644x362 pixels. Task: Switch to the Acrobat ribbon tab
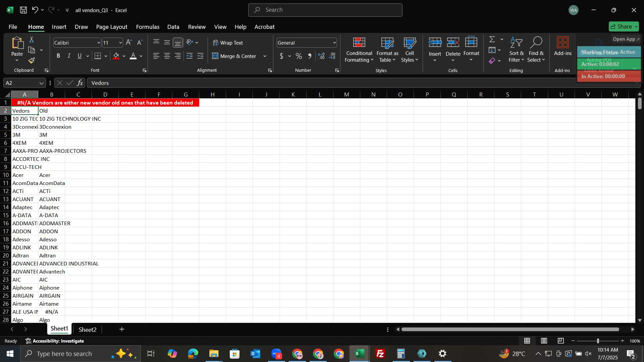264,27
